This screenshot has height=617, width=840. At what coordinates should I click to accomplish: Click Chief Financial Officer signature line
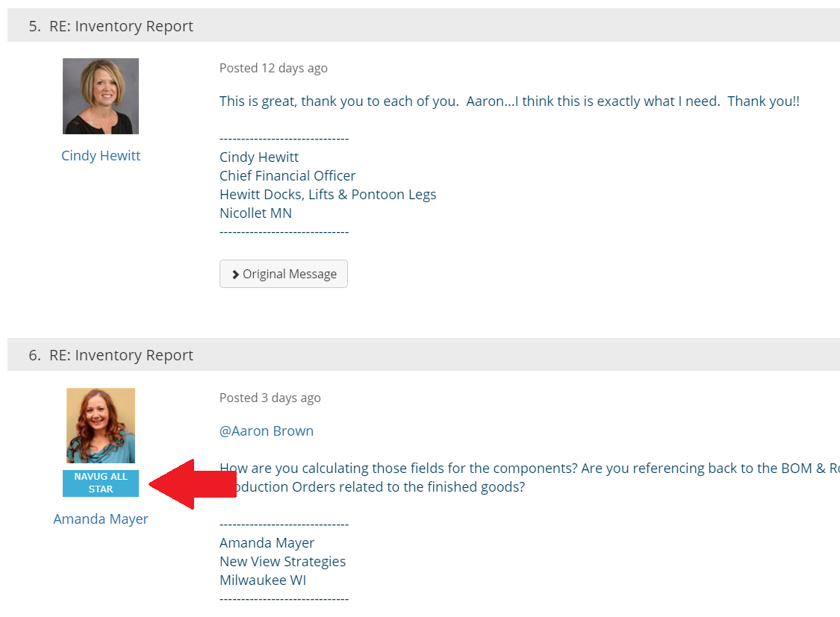pyautogui.click(x=287, y=176)
